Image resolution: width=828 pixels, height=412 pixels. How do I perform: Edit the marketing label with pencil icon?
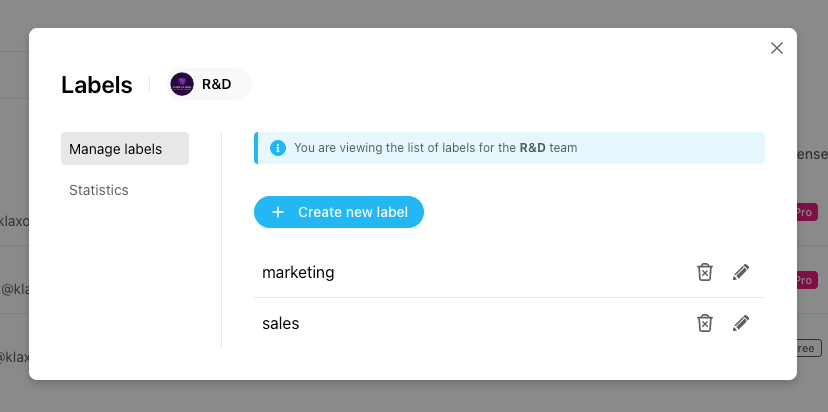click(741, 272)
